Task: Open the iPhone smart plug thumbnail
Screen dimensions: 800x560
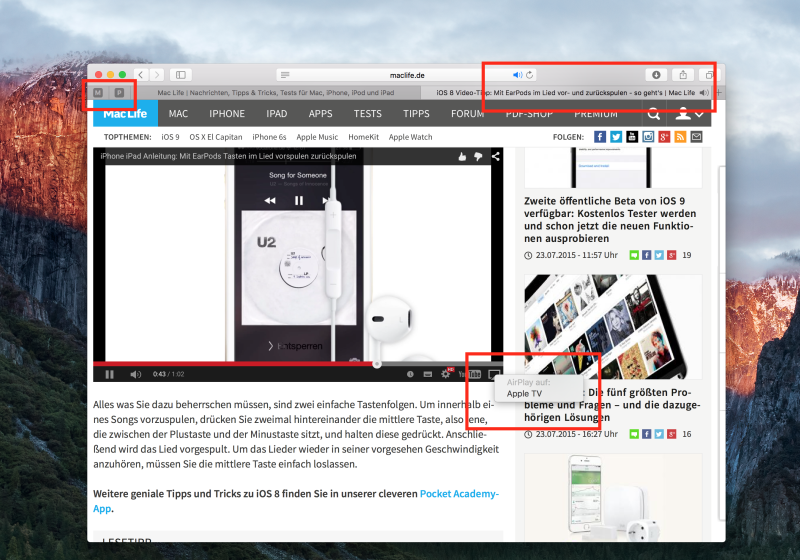Action: (x=613, y=497)
